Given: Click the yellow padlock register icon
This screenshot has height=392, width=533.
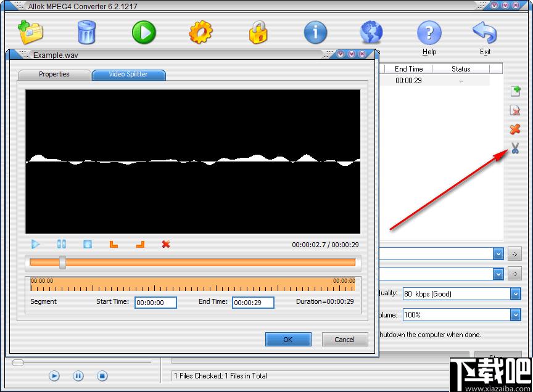Looking at the screenshot, I should (258, 33).
